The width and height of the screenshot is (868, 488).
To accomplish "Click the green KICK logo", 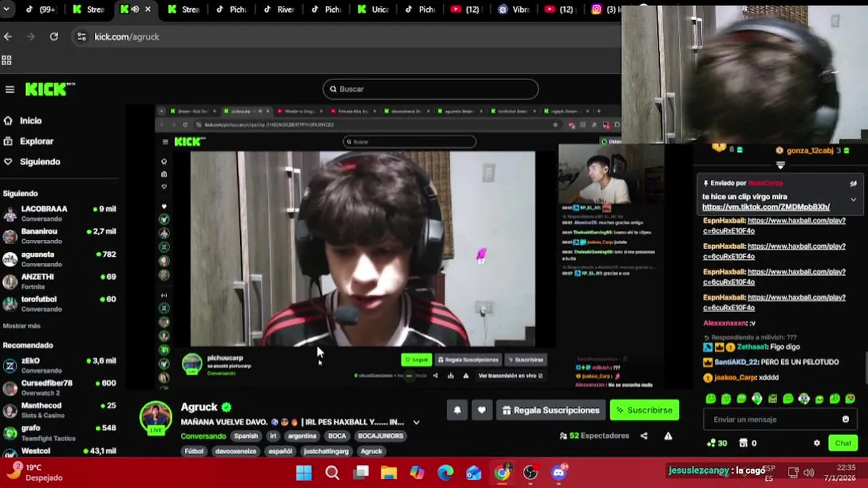I will click(50, 89).
